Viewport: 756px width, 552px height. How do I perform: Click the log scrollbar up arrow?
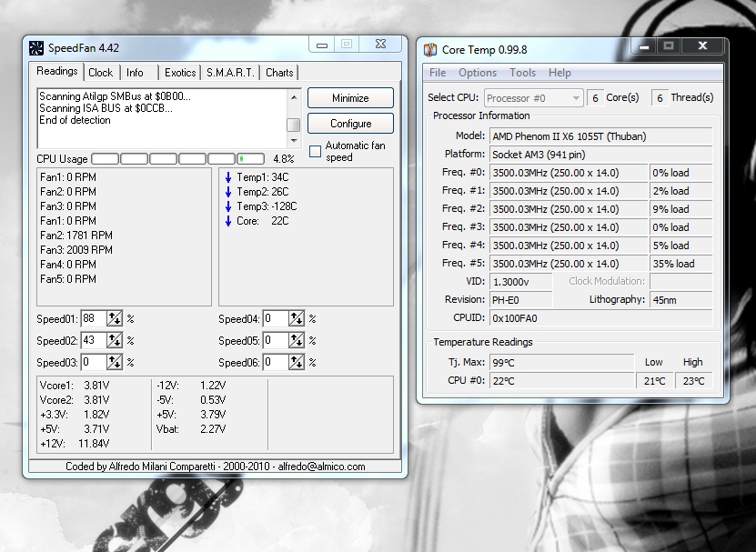(294, 97)
